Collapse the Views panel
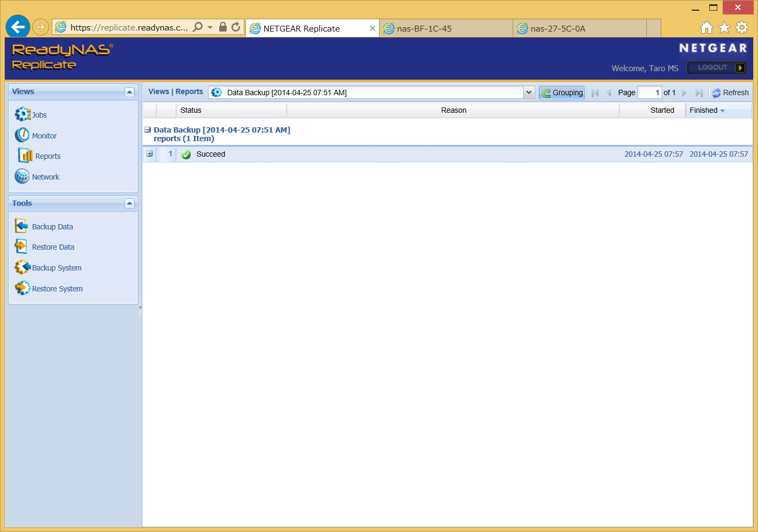758x532 pixels. click(x=129, y=92)
